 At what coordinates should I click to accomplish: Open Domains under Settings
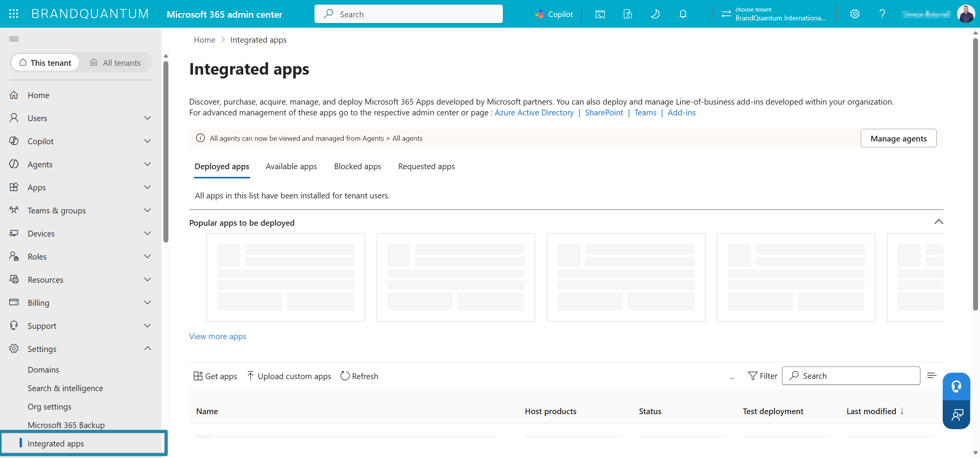[43, 370]
